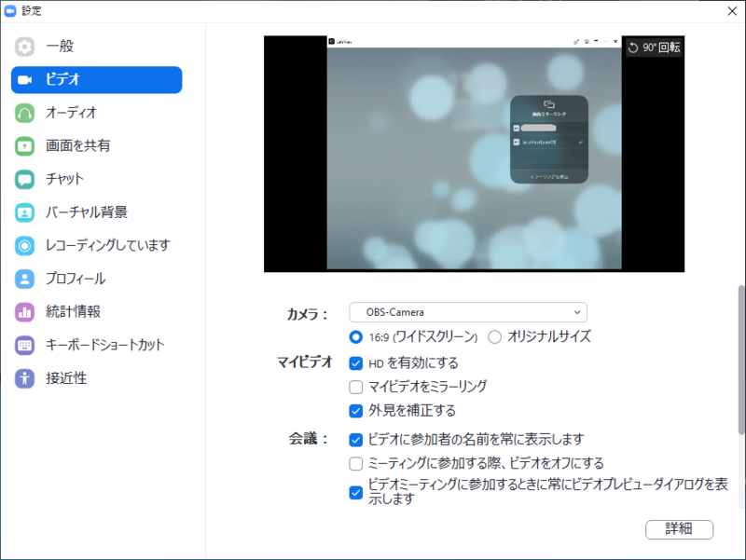
Task: Click the 詳細 button
Action: coord(680,529)
